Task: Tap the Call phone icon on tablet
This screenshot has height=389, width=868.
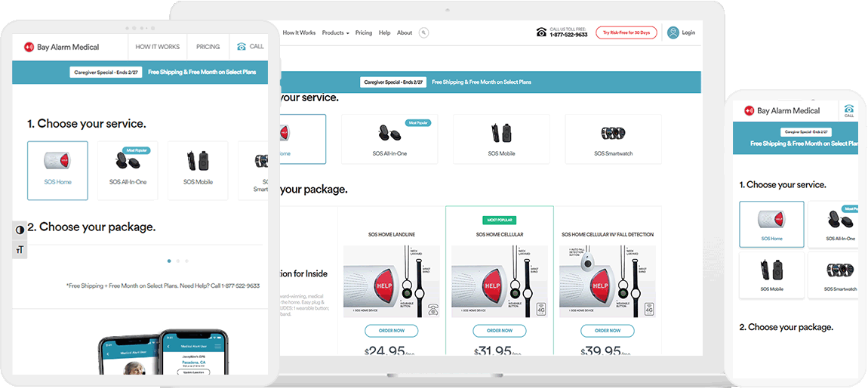Action: pos(242,47)
